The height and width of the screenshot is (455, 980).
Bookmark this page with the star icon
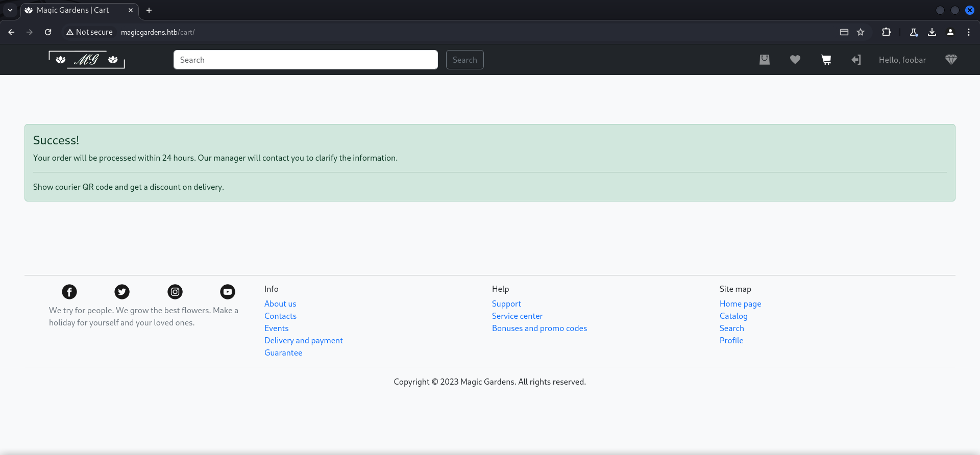(861, 32)
